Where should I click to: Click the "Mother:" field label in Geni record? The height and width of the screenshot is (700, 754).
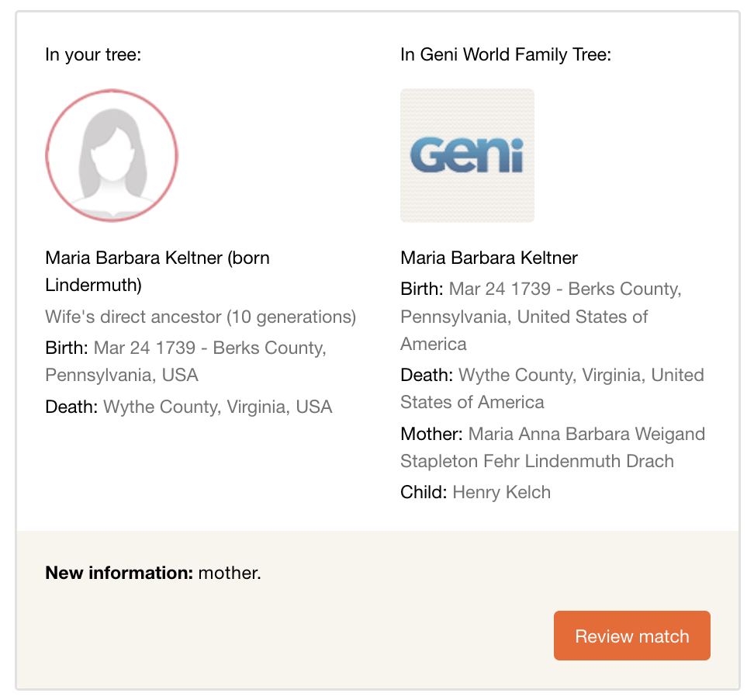point(431,434)
